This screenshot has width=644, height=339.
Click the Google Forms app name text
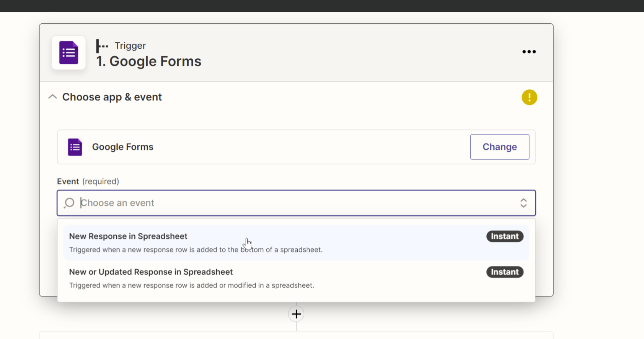(123, 147)
